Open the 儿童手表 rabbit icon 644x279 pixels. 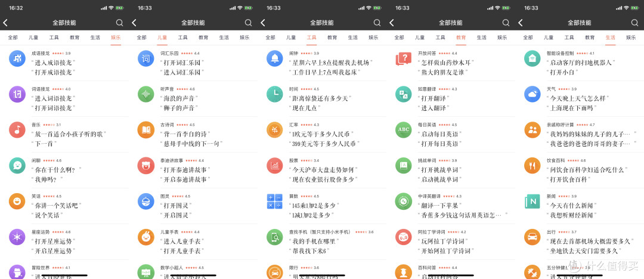tap(146, 237)
